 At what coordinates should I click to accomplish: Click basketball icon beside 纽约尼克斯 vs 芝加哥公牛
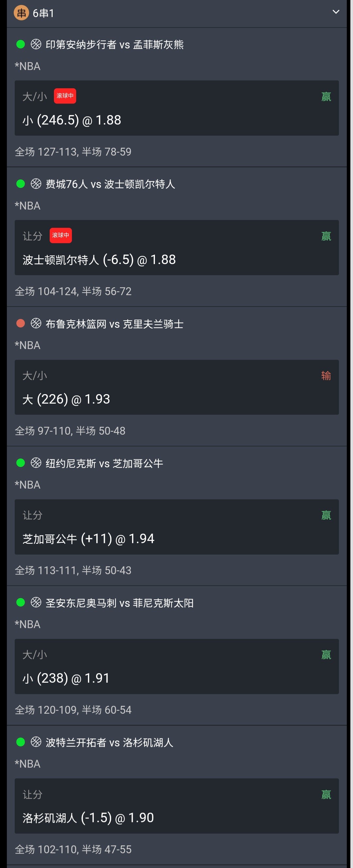pos(36,463)
